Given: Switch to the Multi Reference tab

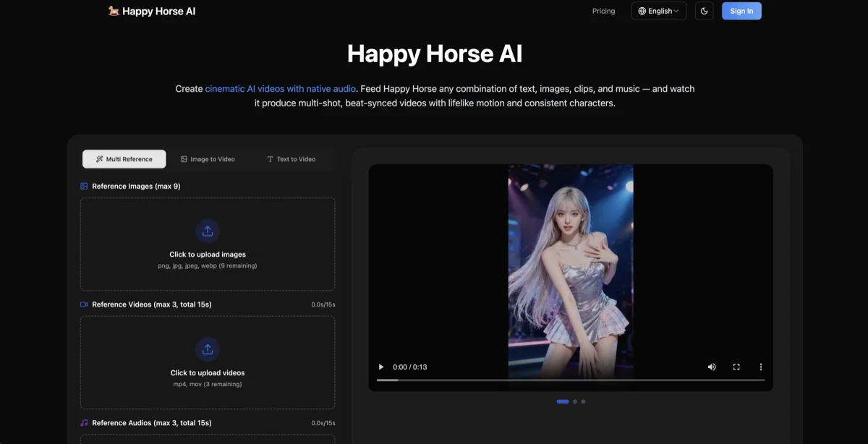Looking at the screenshot, I should (124, 159).
